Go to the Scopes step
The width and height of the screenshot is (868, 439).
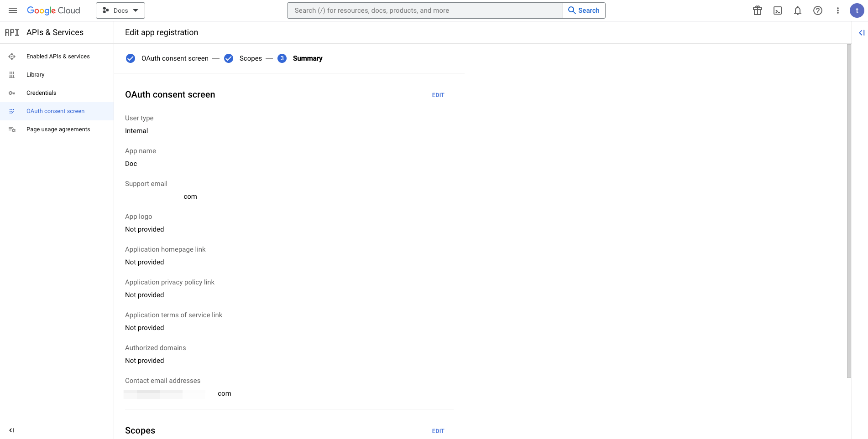(x=251, y=58)
